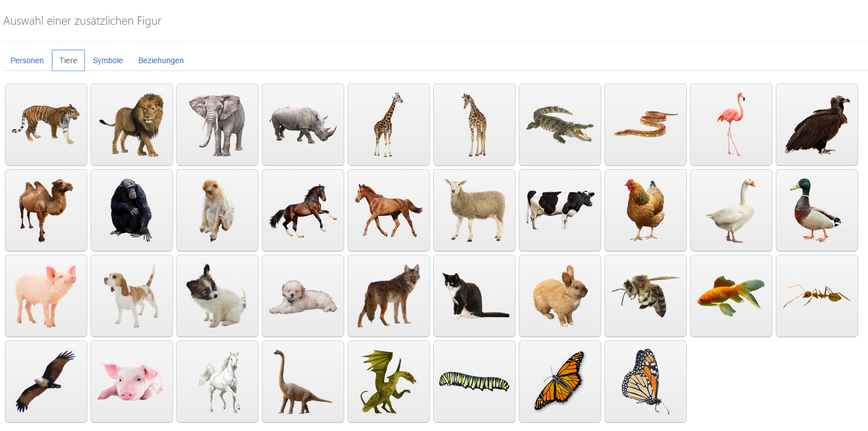
Task: Select the Tiere tab
Action: [68, 60]
